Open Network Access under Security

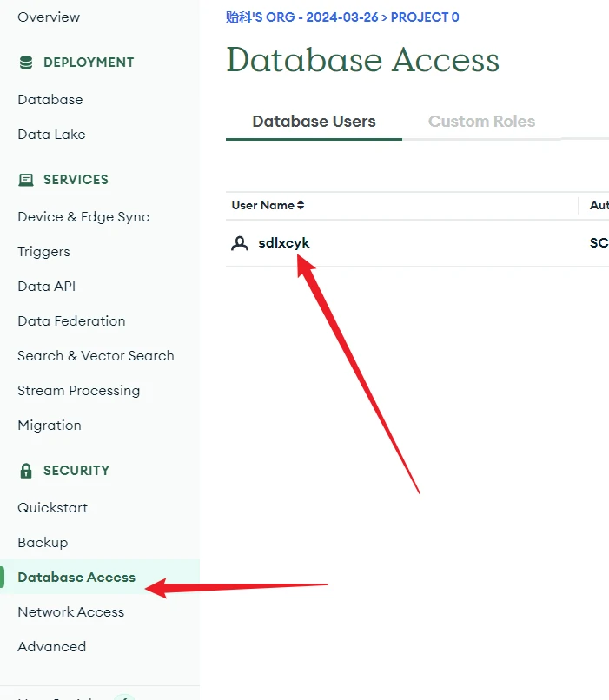click(70, 612)
